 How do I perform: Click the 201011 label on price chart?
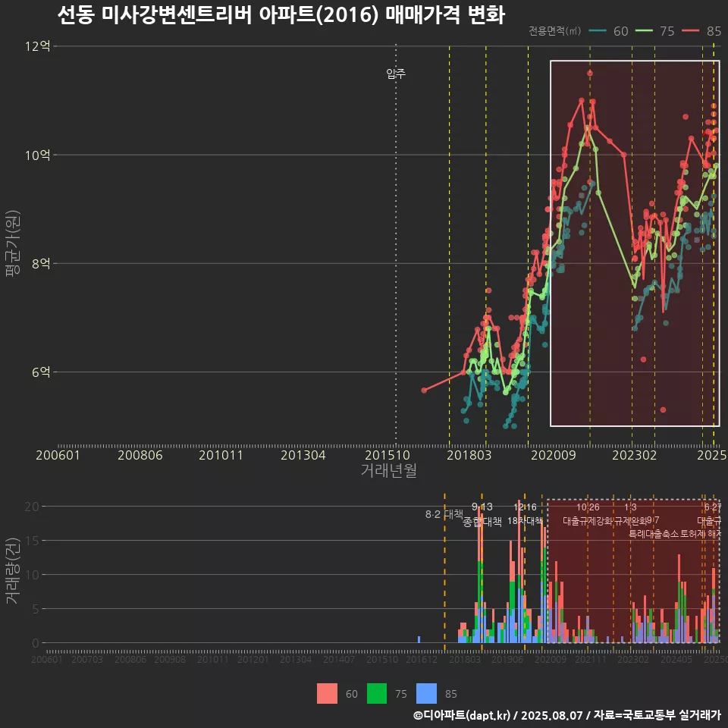[x=221, y=455]
